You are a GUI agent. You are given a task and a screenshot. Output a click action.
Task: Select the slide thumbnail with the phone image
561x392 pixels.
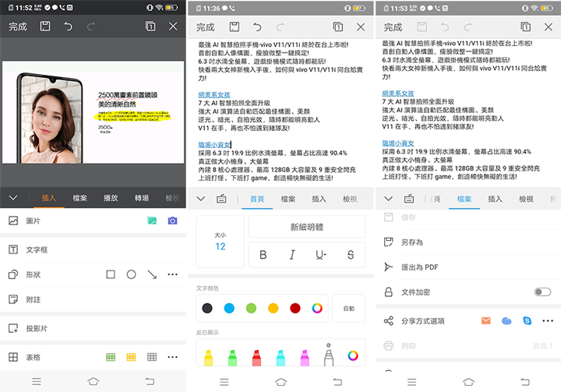pyautogui.click(x=93, y=112)
